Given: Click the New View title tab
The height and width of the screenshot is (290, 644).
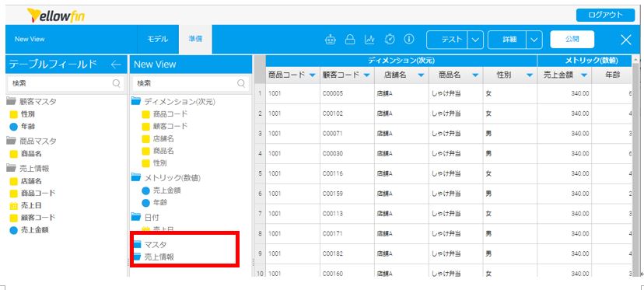Looking at the screenshot, I should click(x=30, y=40).
